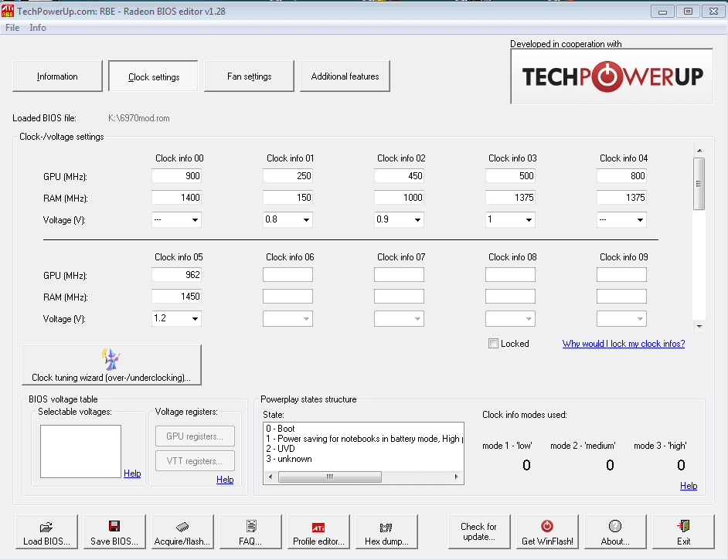Click Clock info 00 GPU field showing 900

click(x=176, y=176)
